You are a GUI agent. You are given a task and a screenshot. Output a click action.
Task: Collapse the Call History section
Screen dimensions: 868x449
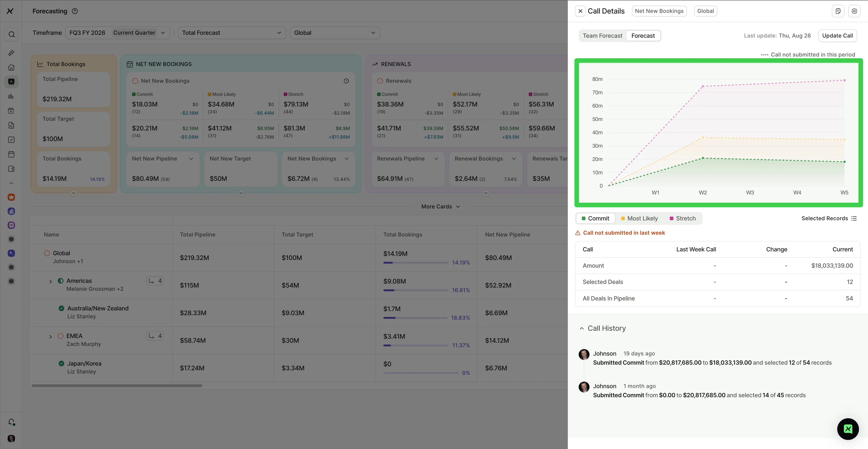pos(582,328)
